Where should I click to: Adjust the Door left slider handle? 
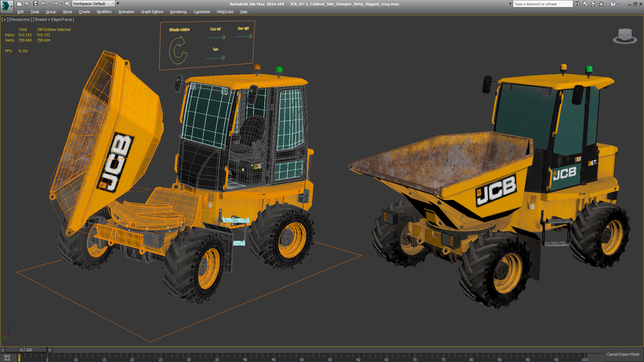coord(224,37)
